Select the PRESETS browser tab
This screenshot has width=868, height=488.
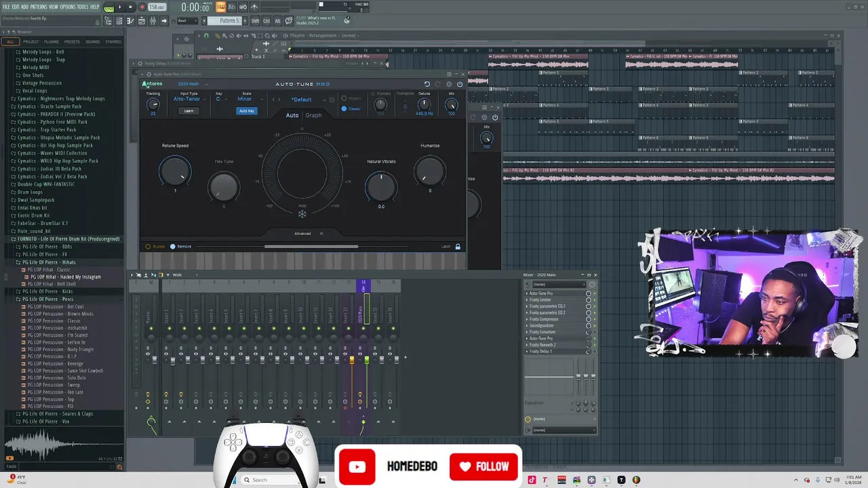click(x=72, y=41)
